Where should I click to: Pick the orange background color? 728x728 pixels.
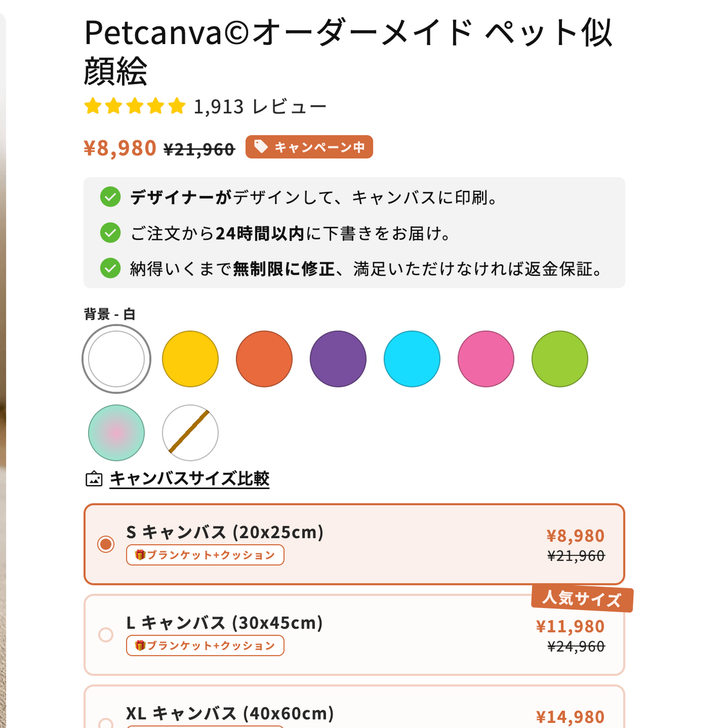point(264,359)
